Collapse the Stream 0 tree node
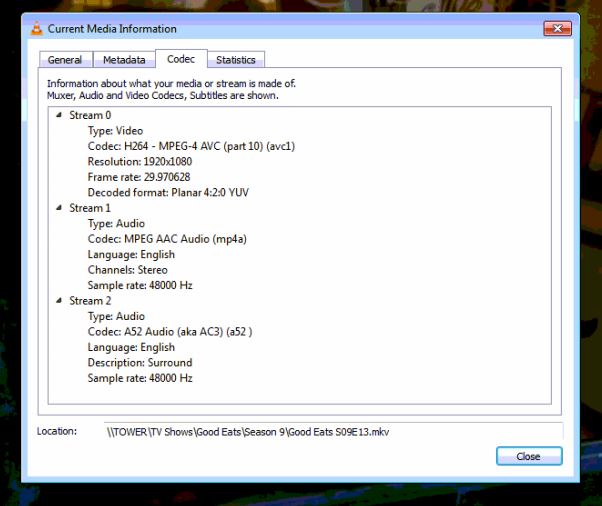 tap(59, 115)
